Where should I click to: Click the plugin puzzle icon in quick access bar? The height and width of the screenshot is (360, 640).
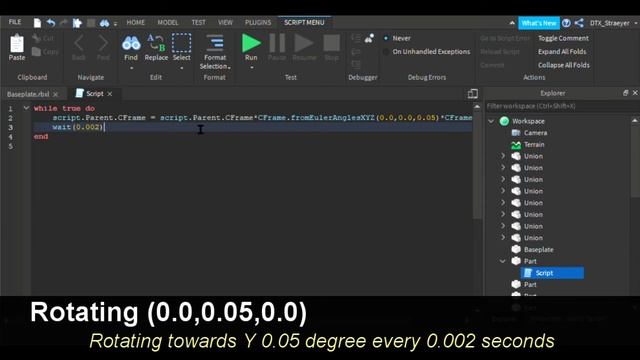(77, 23)
